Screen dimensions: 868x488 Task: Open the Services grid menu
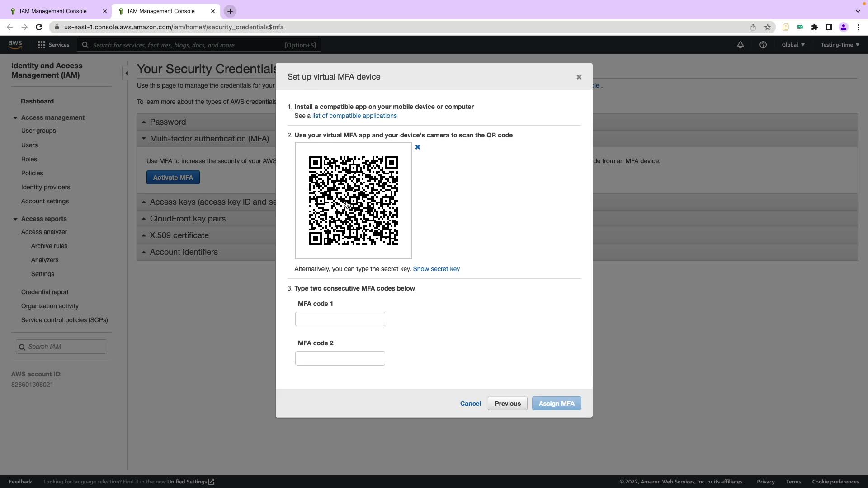[x=53, y=45]
